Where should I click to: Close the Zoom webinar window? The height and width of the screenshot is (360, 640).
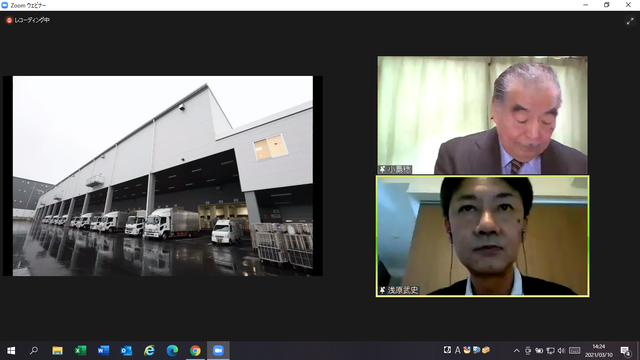pos(628,5)
